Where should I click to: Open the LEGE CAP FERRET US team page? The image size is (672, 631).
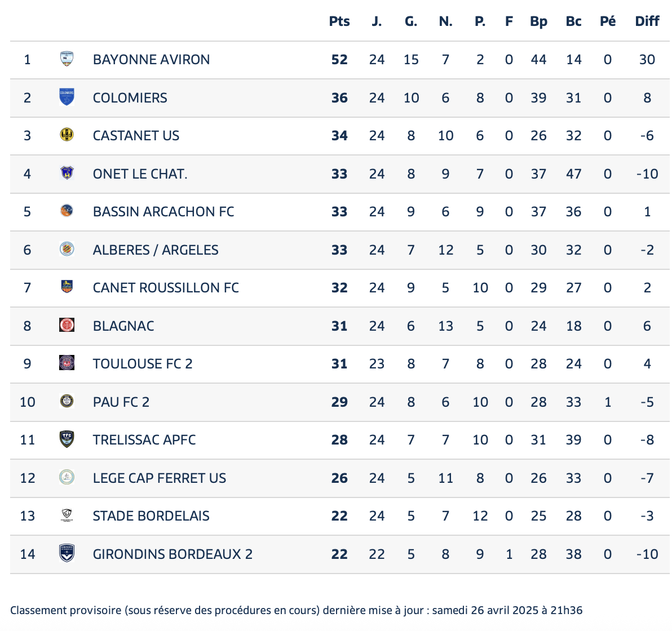[160, 478]
